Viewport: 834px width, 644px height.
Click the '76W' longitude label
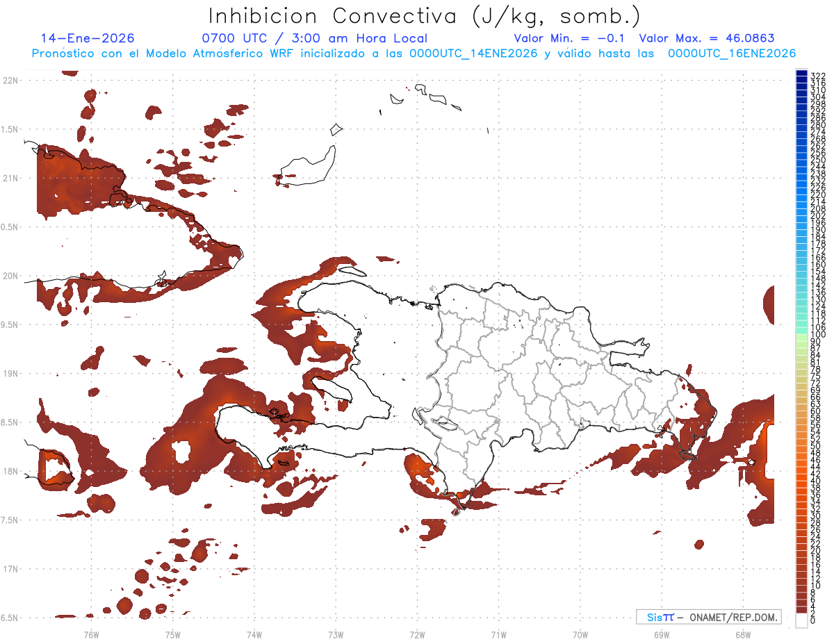91,634
